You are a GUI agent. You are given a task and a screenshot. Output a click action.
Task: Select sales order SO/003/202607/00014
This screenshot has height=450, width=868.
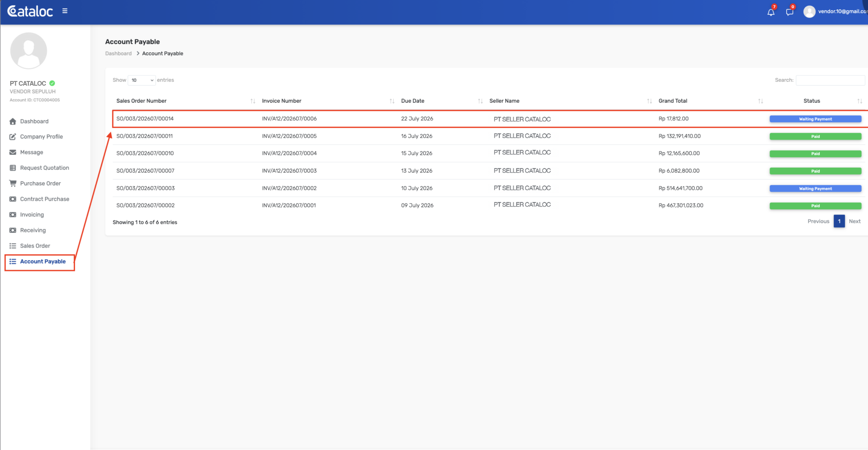[x=145, y=119]
